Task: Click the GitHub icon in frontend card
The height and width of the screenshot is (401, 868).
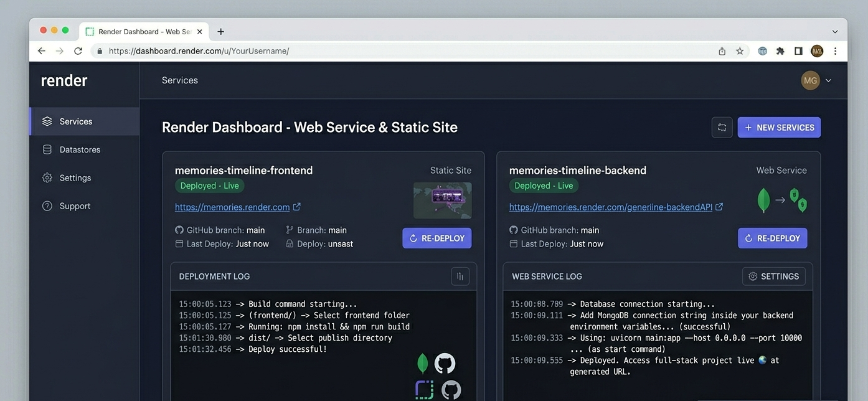Action: (x=179, y=230)
